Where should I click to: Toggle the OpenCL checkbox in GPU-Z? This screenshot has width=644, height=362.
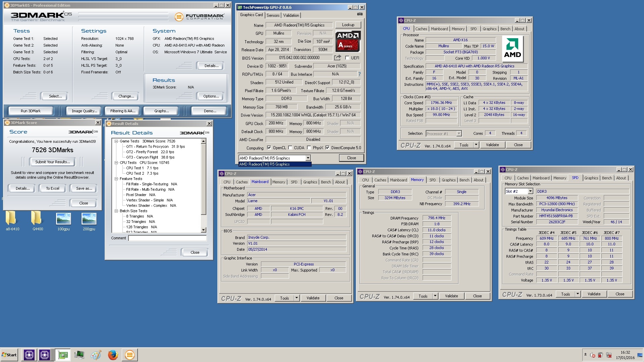tap(269, 147)
